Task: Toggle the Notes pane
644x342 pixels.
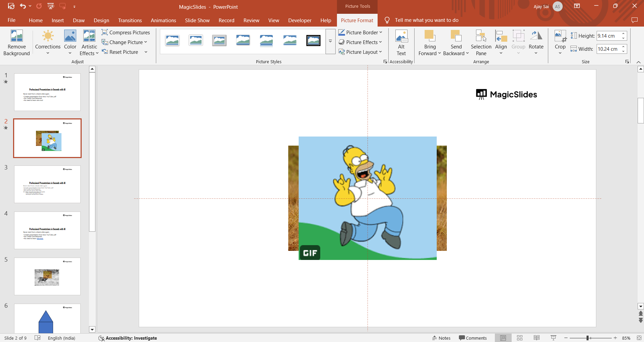Action: (x=441, y=338)
